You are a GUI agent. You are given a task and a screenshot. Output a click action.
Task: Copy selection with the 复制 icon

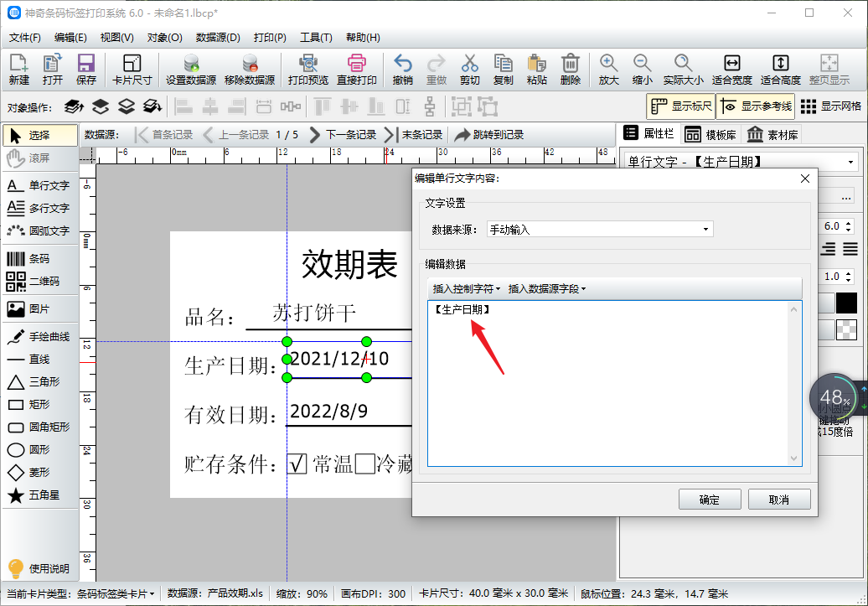click(504, 70)
